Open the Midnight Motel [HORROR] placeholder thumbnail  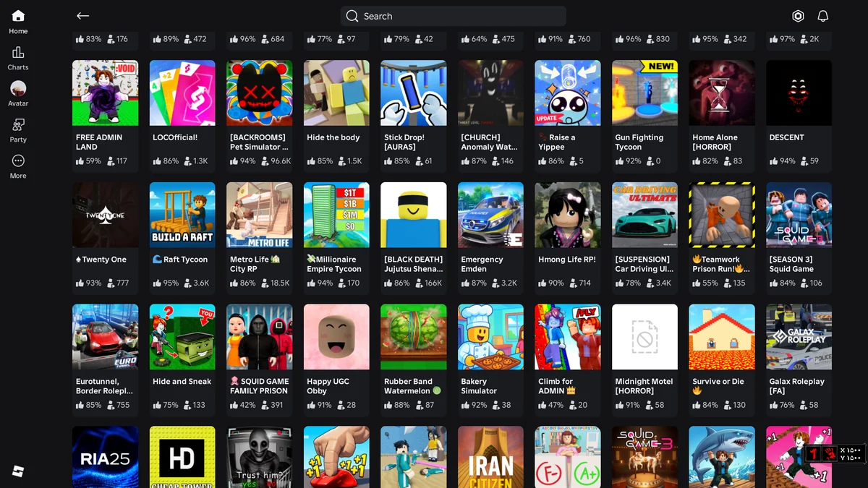pos(645,337)
